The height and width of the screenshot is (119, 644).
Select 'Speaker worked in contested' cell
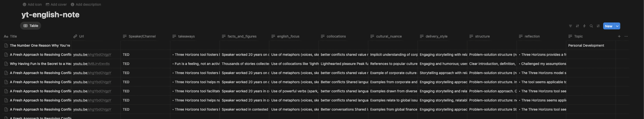pyautogui.click(x=244, y=109)
